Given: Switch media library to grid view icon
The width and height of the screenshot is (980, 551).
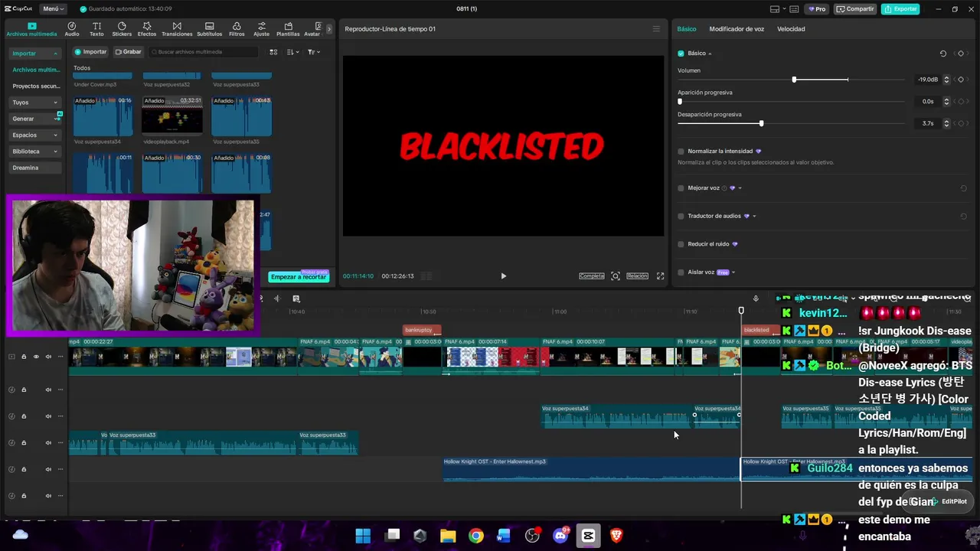Looking at the screenshot, I should coord(273,52).
